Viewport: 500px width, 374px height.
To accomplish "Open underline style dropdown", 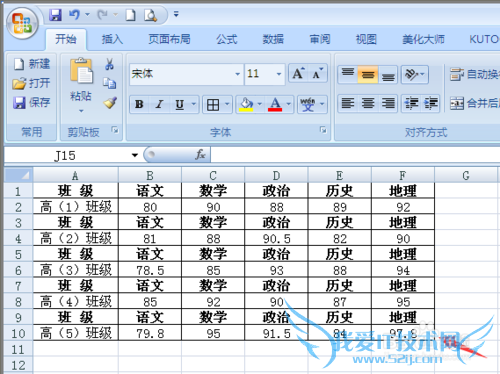I will [194, 104].
